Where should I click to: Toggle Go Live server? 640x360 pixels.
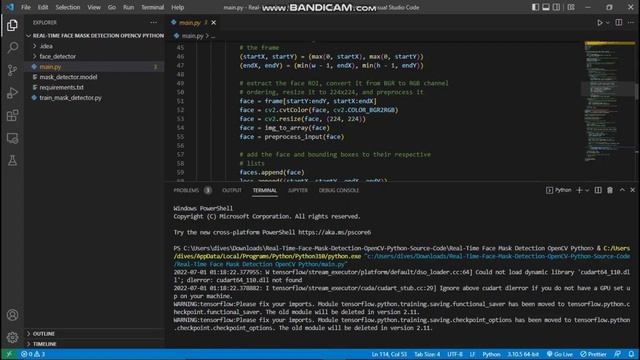(560, 354)
